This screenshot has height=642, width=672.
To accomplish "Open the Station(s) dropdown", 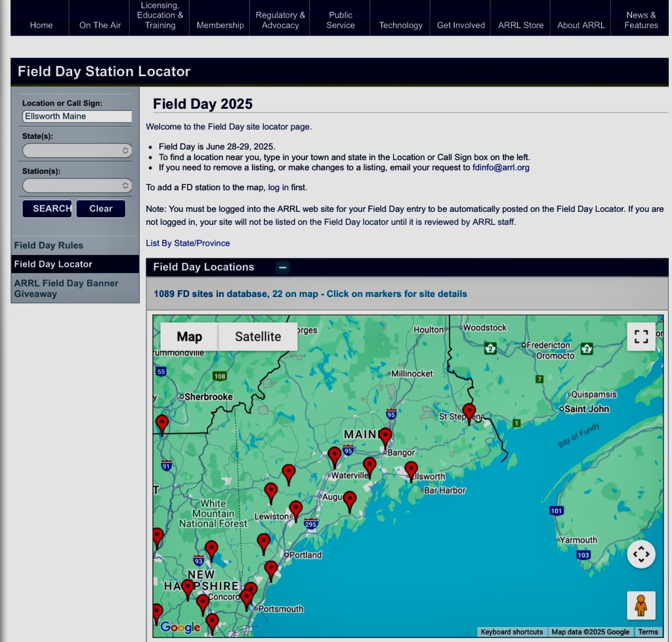I will (x=77, y=186).
